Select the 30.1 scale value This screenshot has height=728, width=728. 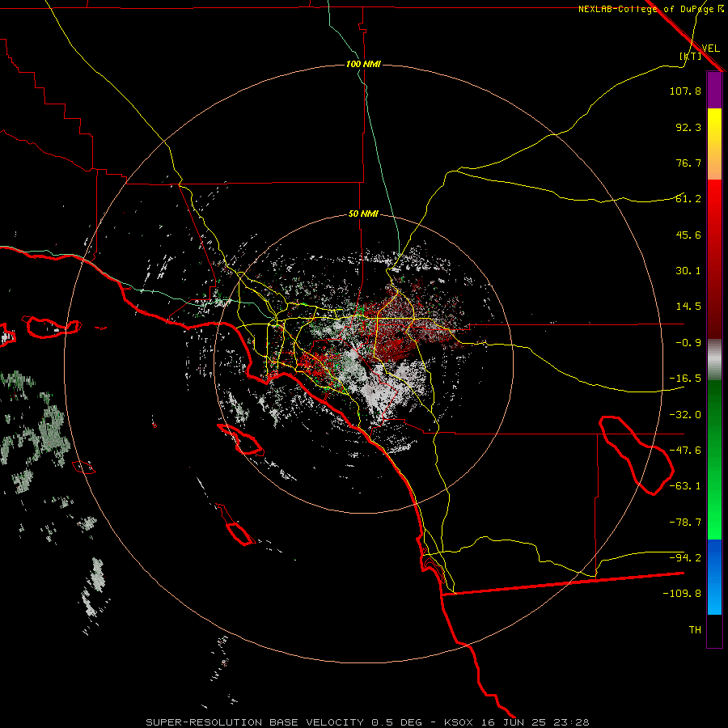[688, 271]
